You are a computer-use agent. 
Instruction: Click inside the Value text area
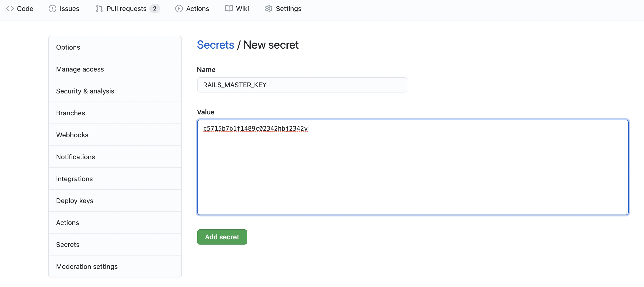coord(413,167)
